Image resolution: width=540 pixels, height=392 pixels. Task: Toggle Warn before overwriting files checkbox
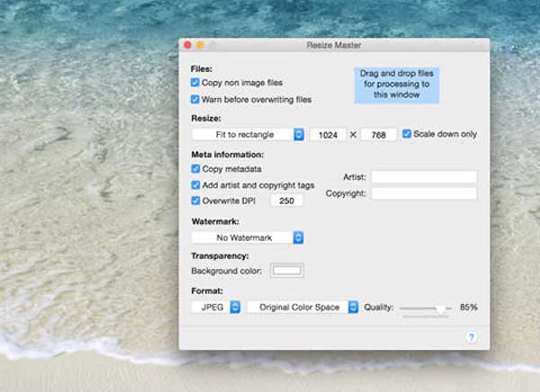point(195,100)
